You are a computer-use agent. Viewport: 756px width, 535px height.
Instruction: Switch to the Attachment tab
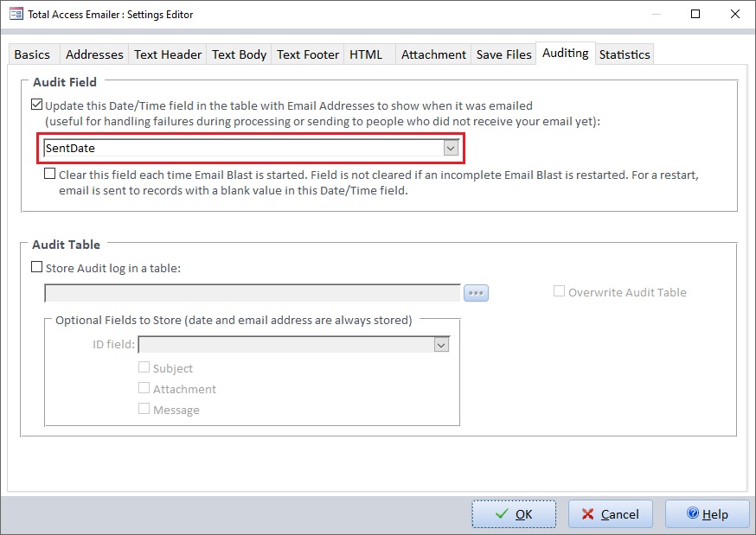433,54
